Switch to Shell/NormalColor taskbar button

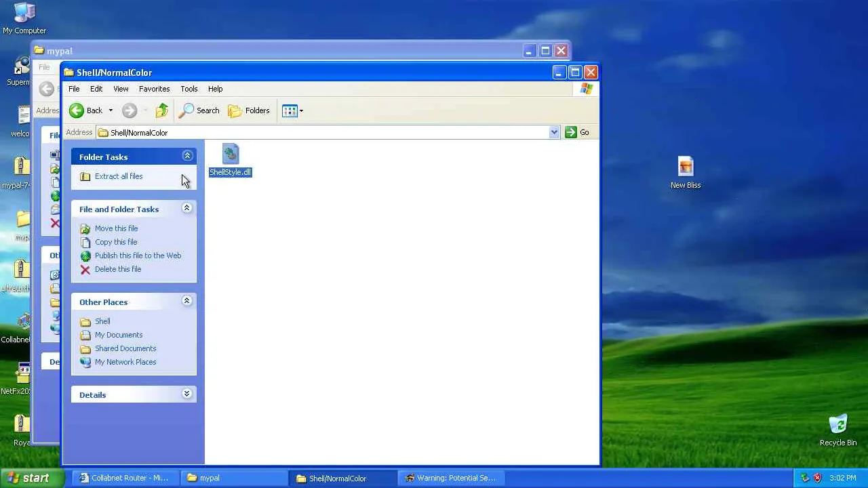coord(342,478)
